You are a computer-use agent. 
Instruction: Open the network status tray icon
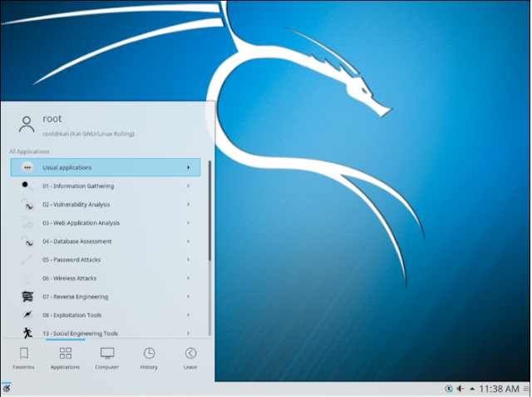449,389
